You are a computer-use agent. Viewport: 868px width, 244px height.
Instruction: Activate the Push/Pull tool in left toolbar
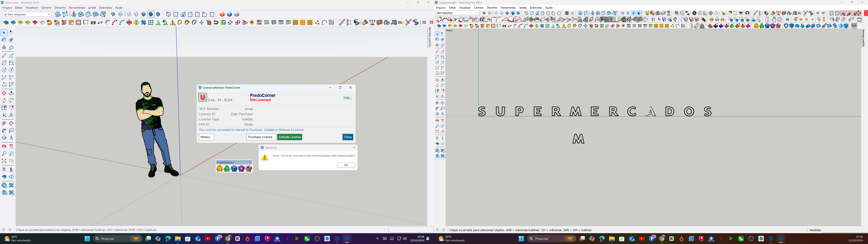[x=11, y=93]
